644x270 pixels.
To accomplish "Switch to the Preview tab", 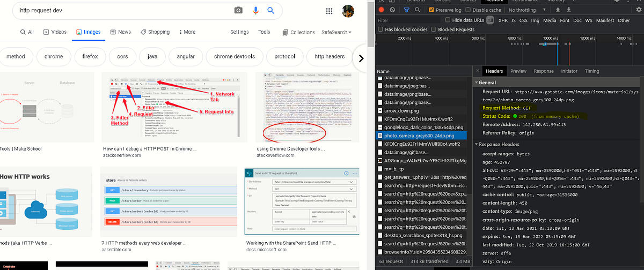I will tap(518, 71).
